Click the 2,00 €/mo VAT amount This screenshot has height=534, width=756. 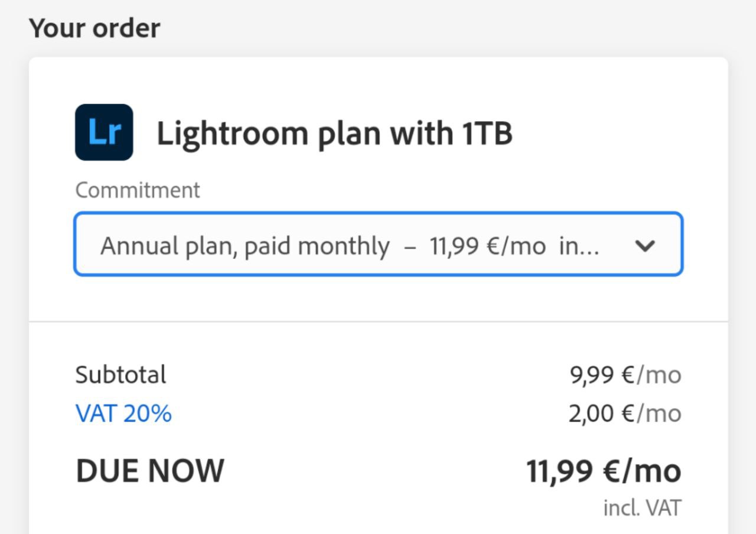click(x=625, y=413)
